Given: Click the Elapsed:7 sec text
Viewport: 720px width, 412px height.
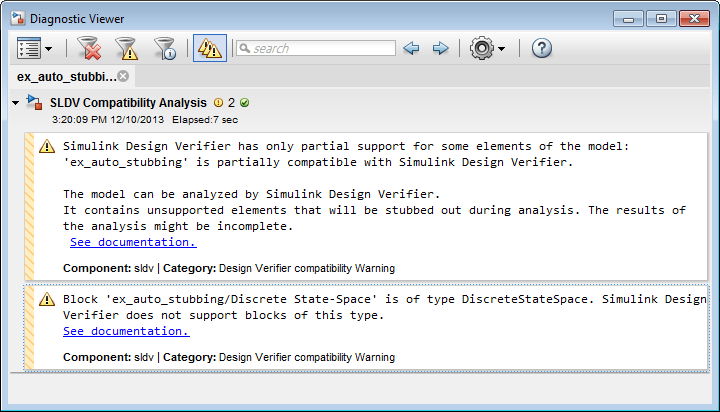Looking at the screenshot, I should (x=205, y=120).
